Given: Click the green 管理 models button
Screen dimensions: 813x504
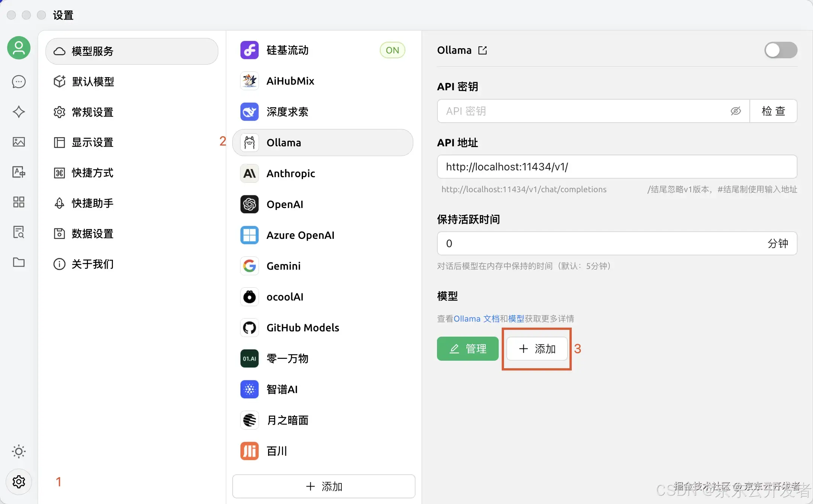Looking at the screenshot, I should click(x=467, y=349).
